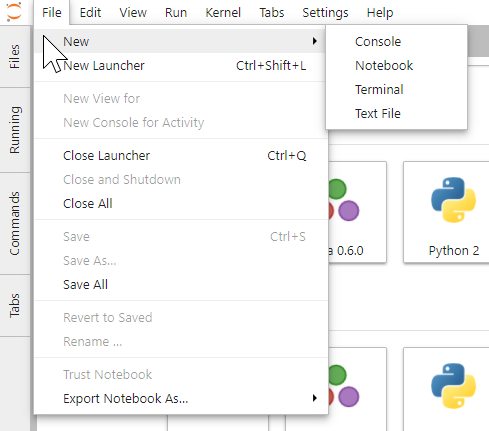Choose Text File from New submenu
This screenshot has width=489, height=431.
point(396,113)
